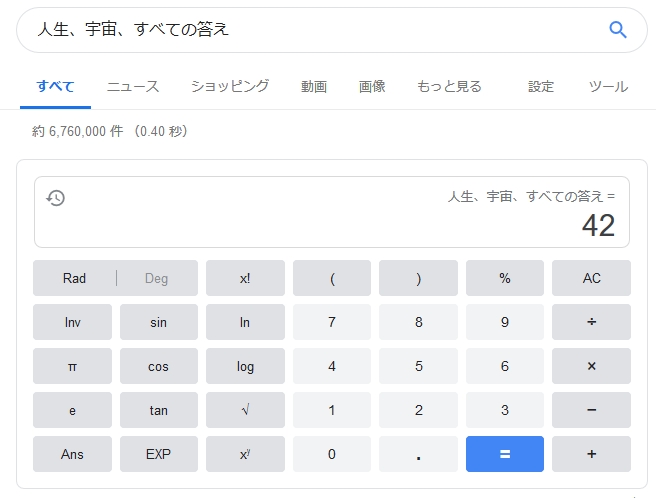Click the number 8 key
This screenshot has height=498, width=656.
[x=418, y=322]
